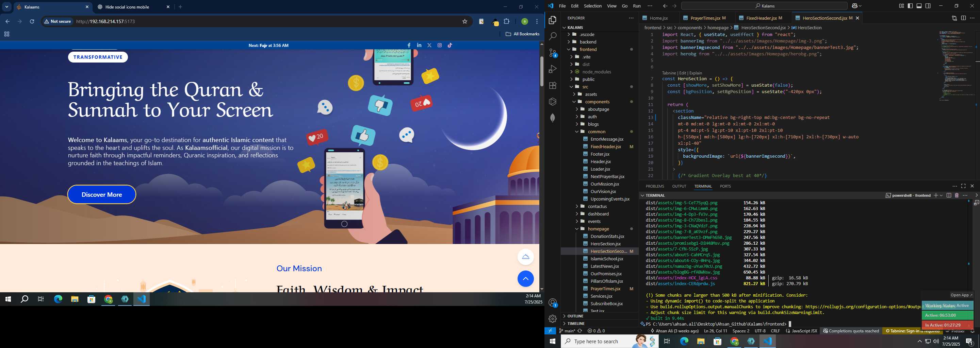The image size is (980, 348).
Task: Click the main* branch in status bar
Action: click(567, 331)
